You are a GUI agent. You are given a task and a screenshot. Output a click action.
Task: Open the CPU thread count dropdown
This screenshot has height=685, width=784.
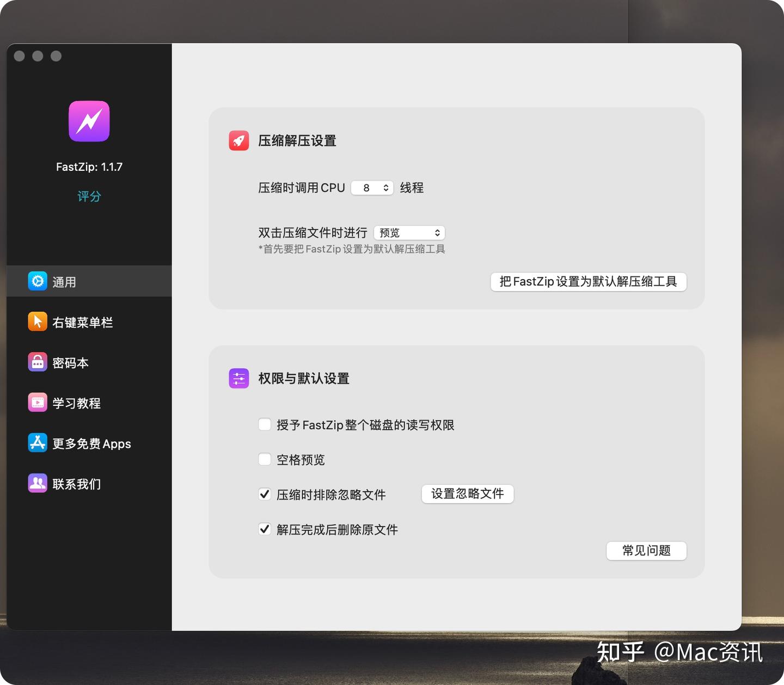[372, 187]
